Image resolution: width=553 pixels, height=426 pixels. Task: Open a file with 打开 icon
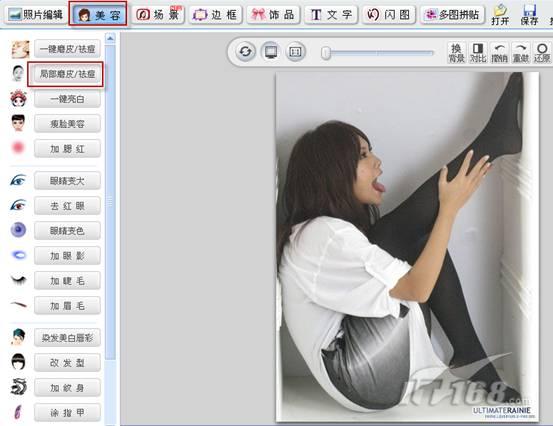(500, 15)
